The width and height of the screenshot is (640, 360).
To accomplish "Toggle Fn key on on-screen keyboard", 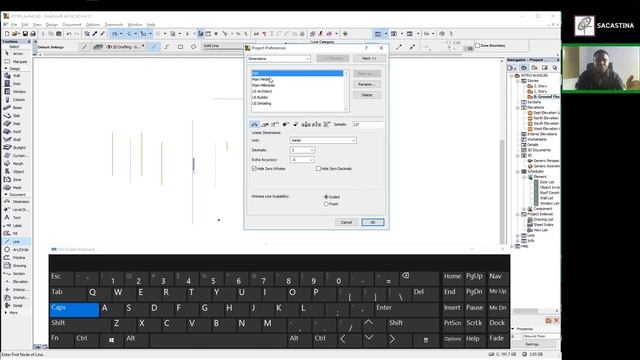I will [61, 340].
